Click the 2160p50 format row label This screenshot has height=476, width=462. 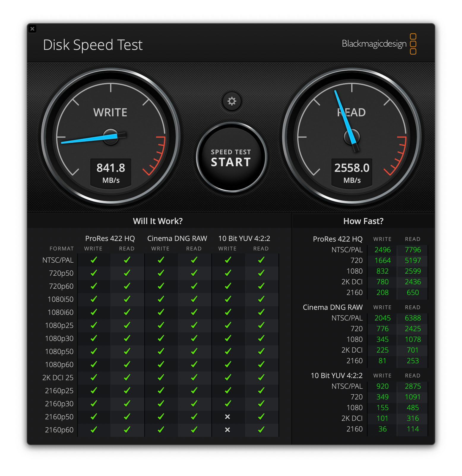click(x=59, y=417)
